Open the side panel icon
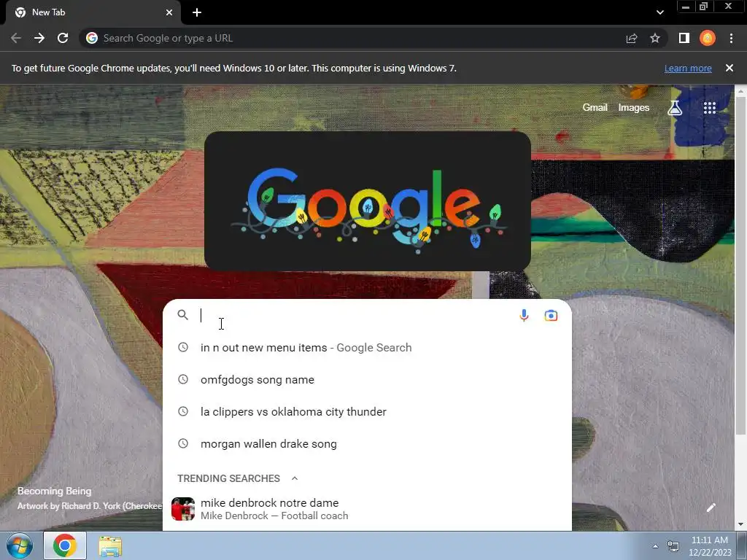The image size is (747, 560). (x=684, y=38)
